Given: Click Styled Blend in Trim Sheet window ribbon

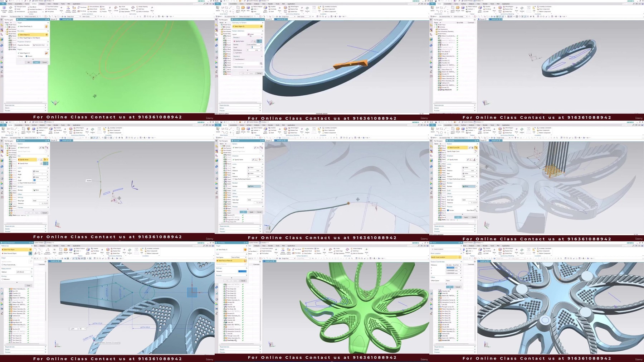Looking at the screenshot, I should point(32,12).
